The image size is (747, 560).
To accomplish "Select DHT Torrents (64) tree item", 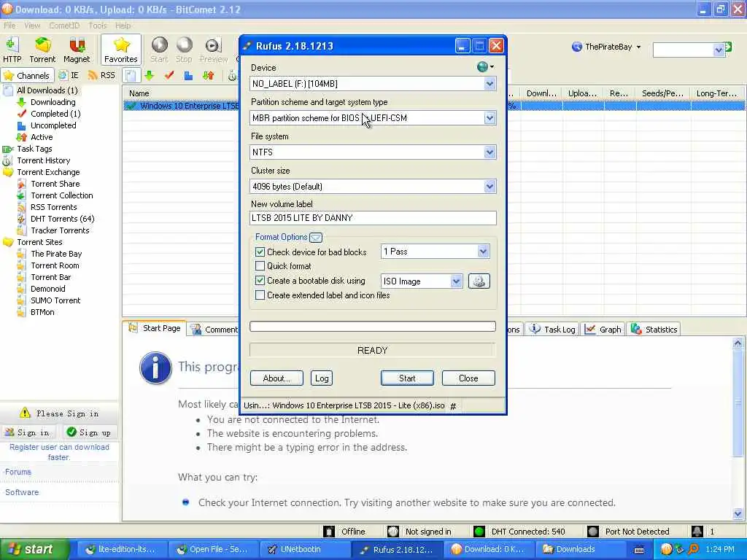I will point(63,219).
